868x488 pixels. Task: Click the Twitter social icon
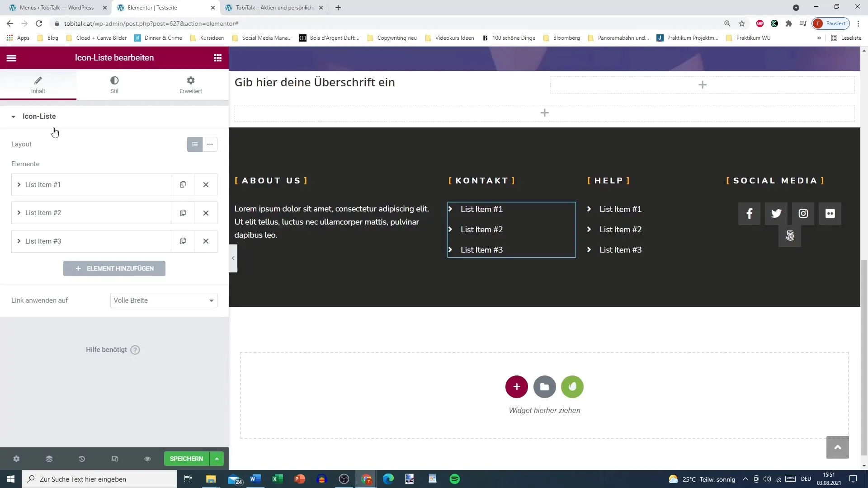click(x=776, y=213)
